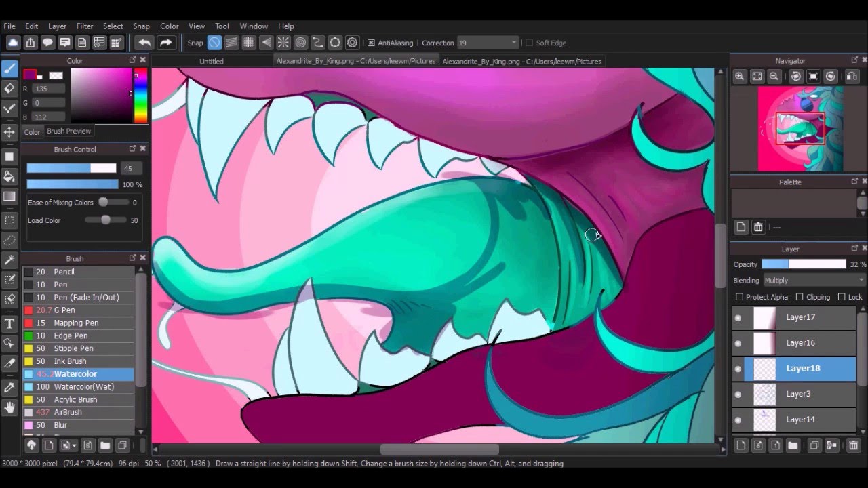
Task: Select the Magic Wand tool
Action: tap(9, 260)
